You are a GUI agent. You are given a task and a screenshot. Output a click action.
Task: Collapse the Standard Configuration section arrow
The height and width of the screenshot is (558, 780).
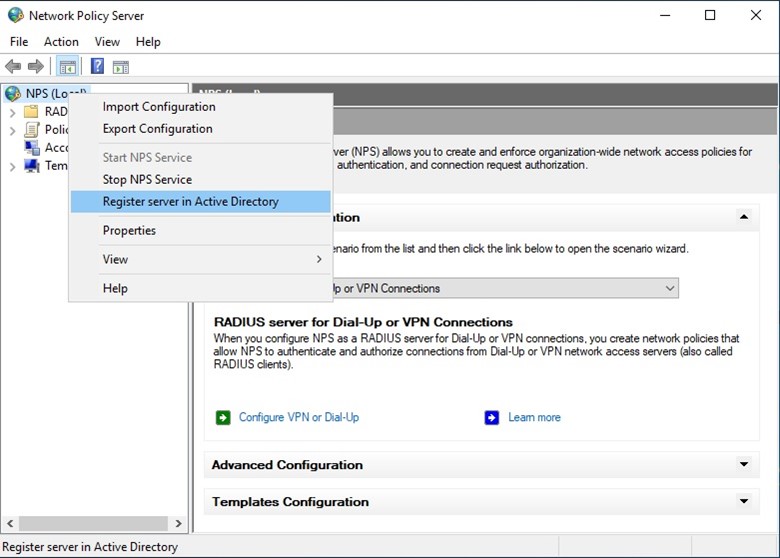(744, 217)
